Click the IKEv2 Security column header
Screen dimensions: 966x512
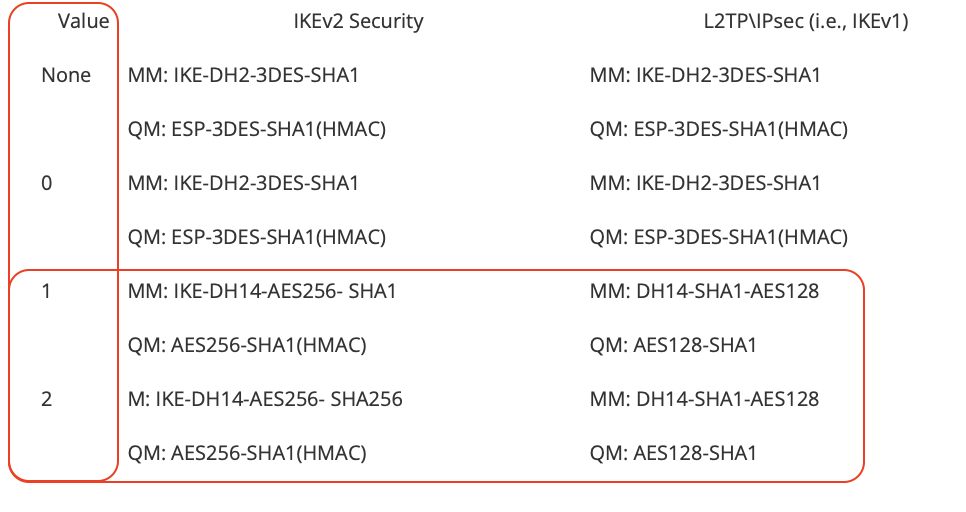click(x=358, y=22)
